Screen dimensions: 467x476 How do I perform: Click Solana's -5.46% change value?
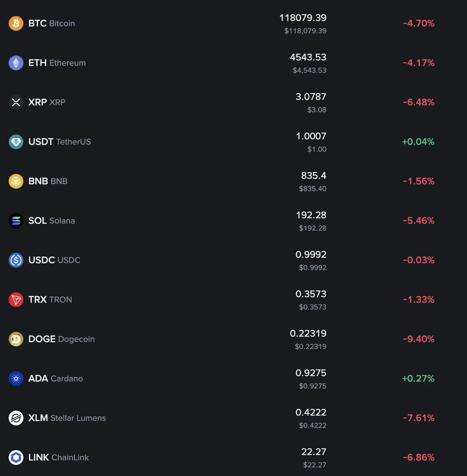pos(418,220)
